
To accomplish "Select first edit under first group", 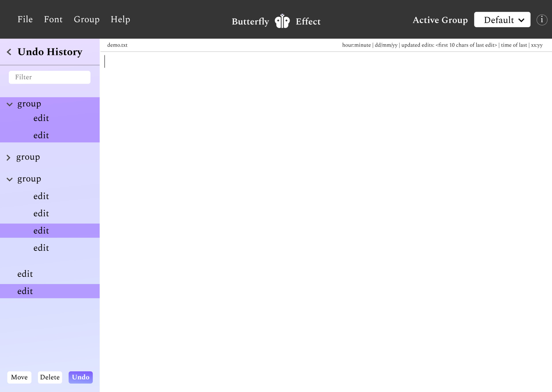I will pos(41,118).
